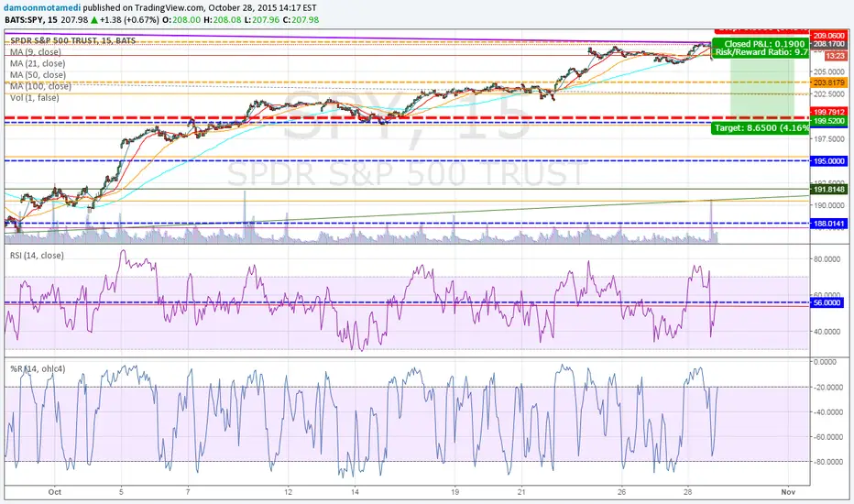Click the 40.0000 RSI axis label
Screen dimensions: 854x504
(x=827, y=332)
